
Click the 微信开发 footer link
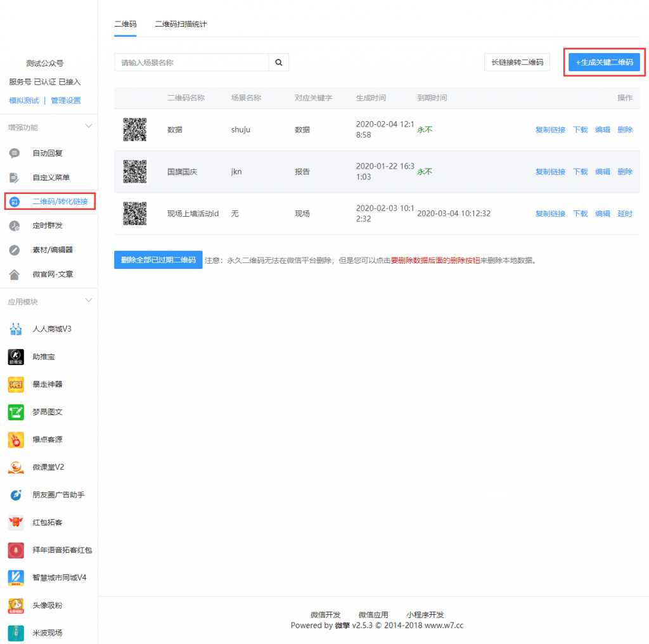325,615
